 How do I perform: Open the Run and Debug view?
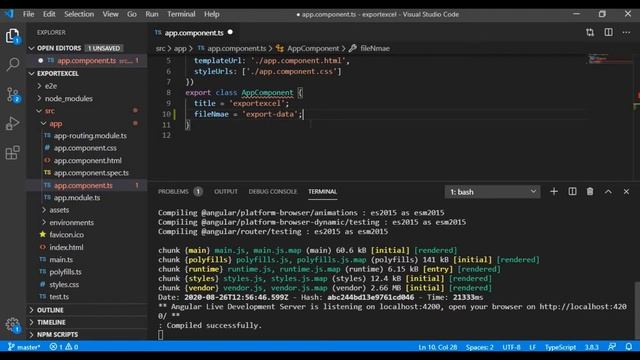(13, 123)
